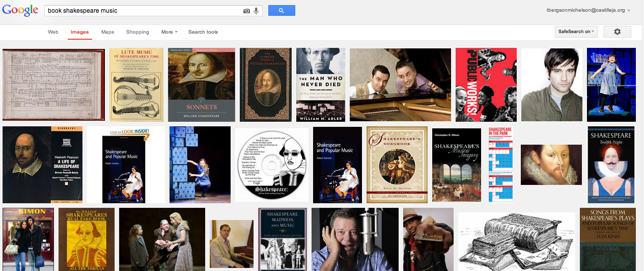Open photo of two men at piano

(x=400, y=85)
